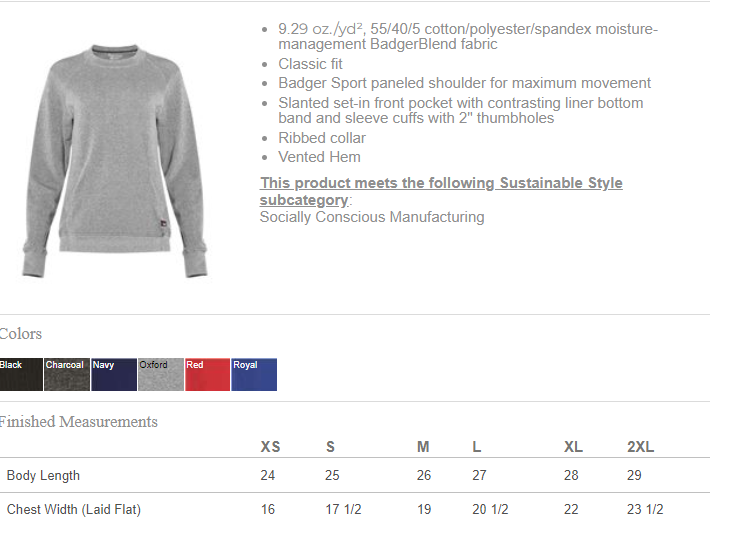Click the S size column header
Screen dimensions: 747x542
[x=330, y=447]
